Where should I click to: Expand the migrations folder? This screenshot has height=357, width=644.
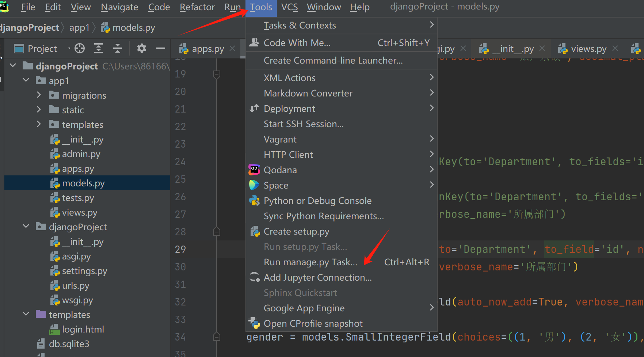pyautogui.click(x=39, y=95)
